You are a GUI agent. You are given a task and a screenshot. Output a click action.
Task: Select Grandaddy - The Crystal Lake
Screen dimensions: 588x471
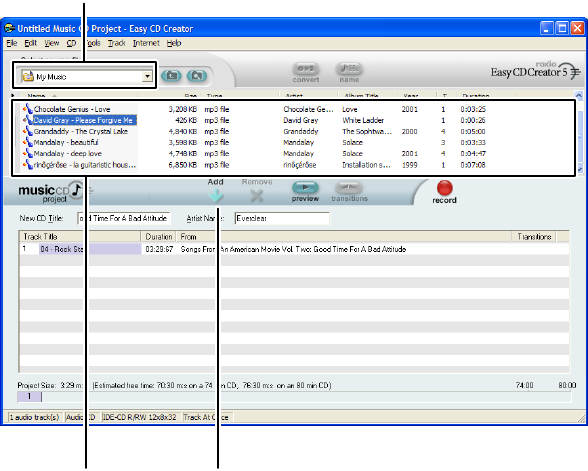point(81,131)
